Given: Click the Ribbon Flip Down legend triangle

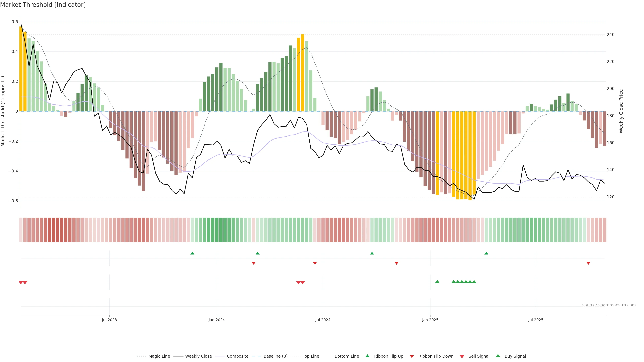Looking at the screenshot, I should [x=412, y=356].
